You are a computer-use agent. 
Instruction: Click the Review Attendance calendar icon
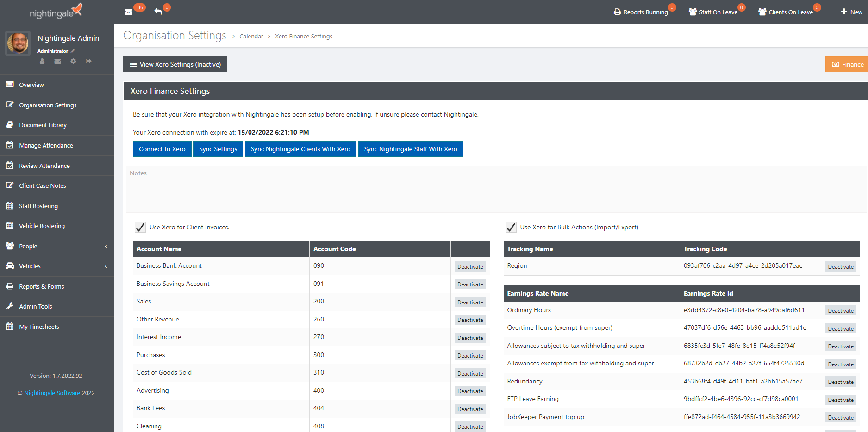[10, 166]
